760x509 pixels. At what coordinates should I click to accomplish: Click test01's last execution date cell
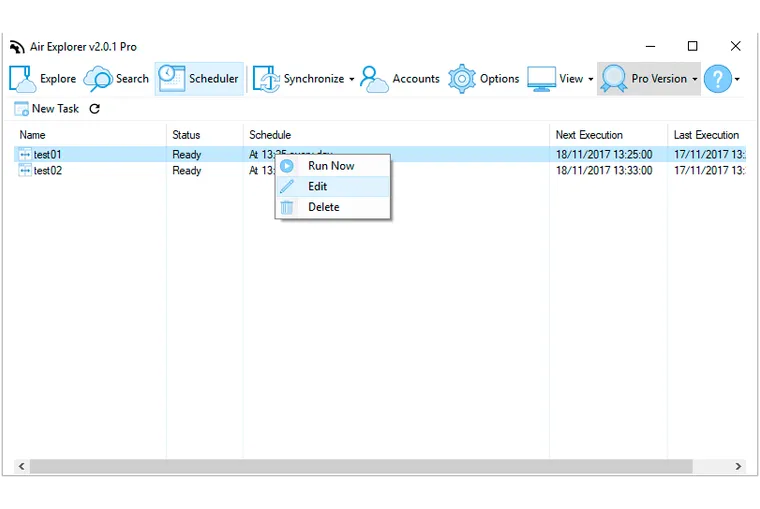(x=709, y=155)
